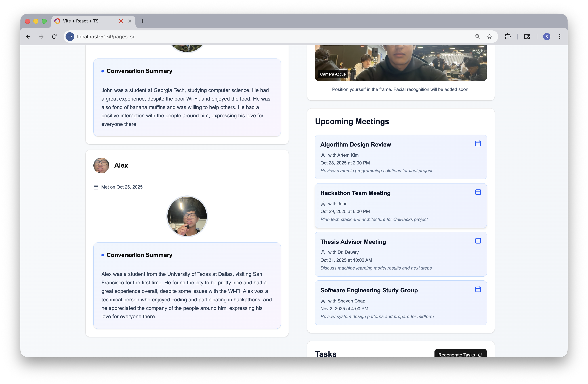Reload the page

(x=54, y=37)
